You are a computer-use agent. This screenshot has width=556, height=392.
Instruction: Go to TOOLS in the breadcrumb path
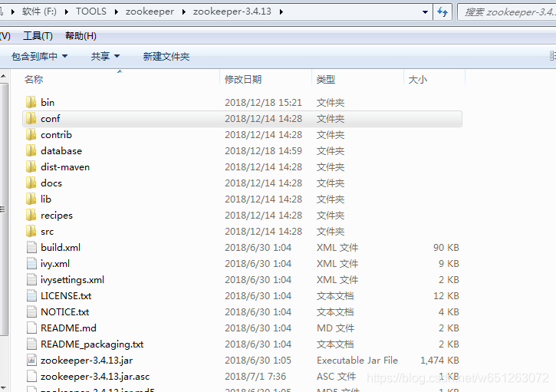[x=91, y=12]
